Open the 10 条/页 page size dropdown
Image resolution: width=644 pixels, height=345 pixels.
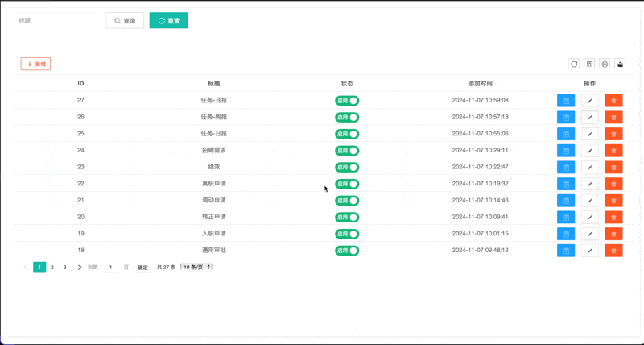coord(196,268)
